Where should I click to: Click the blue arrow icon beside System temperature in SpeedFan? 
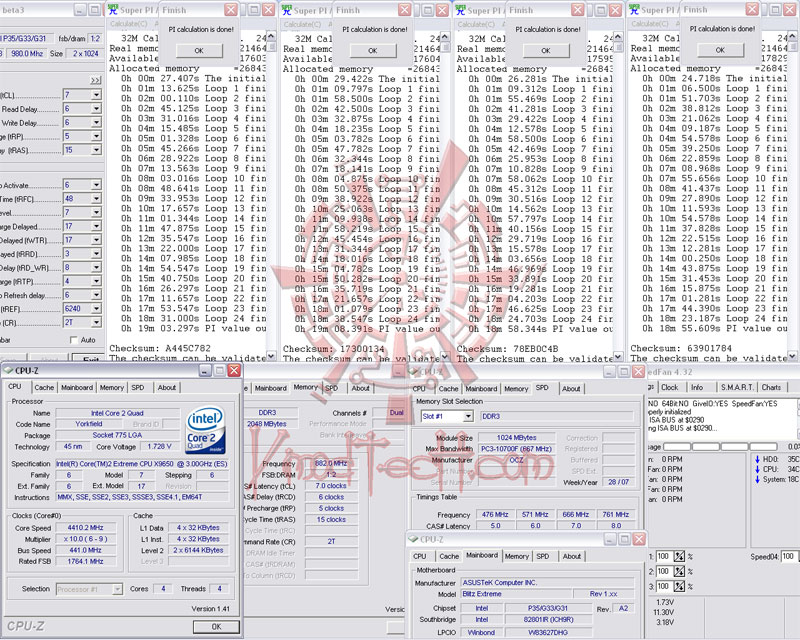(x=757, y=479)
